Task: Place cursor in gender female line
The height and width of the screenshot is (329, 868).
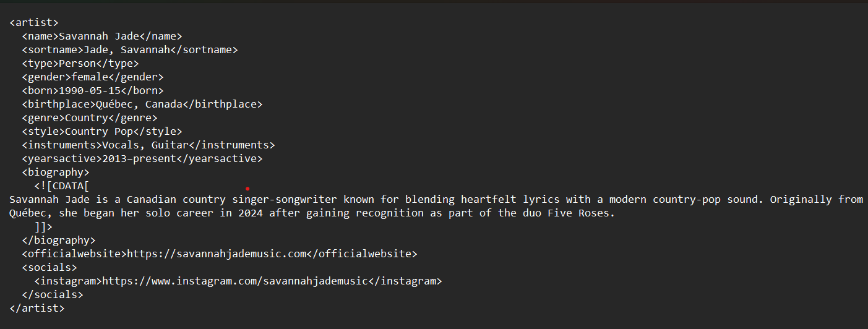Action: point(93,77)
